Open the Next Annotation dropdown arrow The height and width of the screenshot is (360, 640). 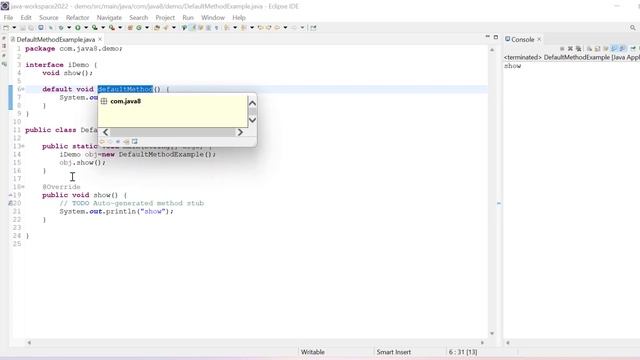pyautogui.click(x=235, y=28)
